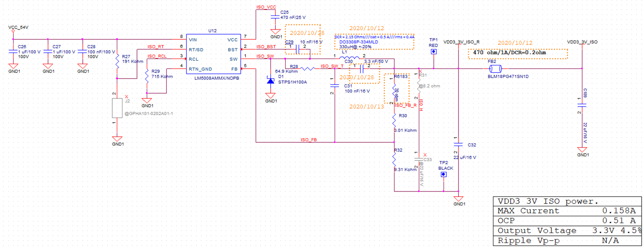Click the ISO_VCC net label
The height and width of the screenshot is (248, 644).
point(266,8)
